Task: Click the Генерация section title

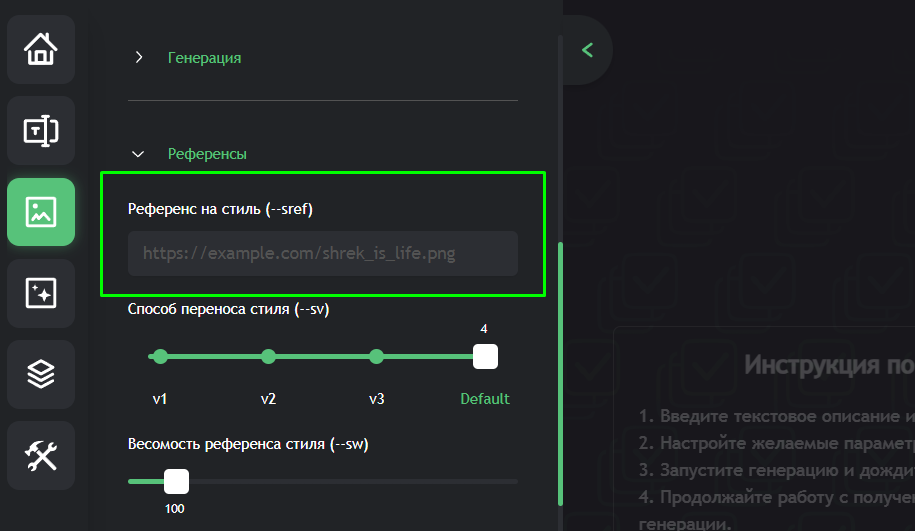Action: (x=204, y=58)
